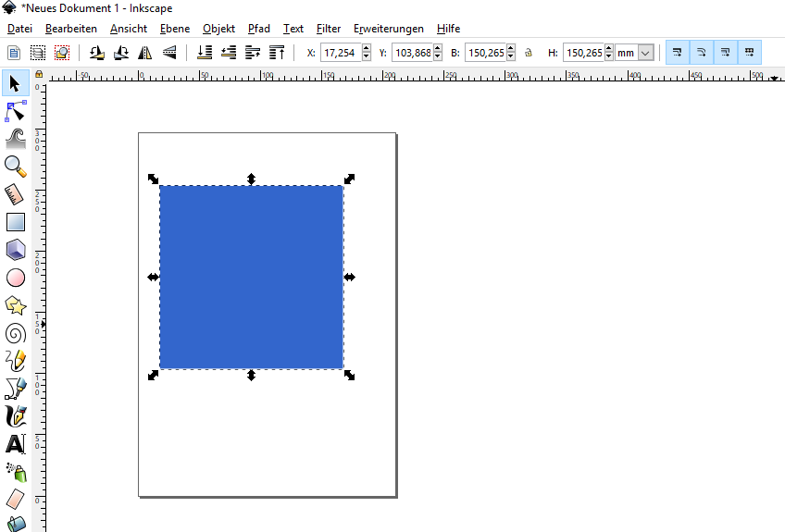The height and width of the screenshot is (532, 785).
Task: Click the H height input field
Action: click(584, 53)
